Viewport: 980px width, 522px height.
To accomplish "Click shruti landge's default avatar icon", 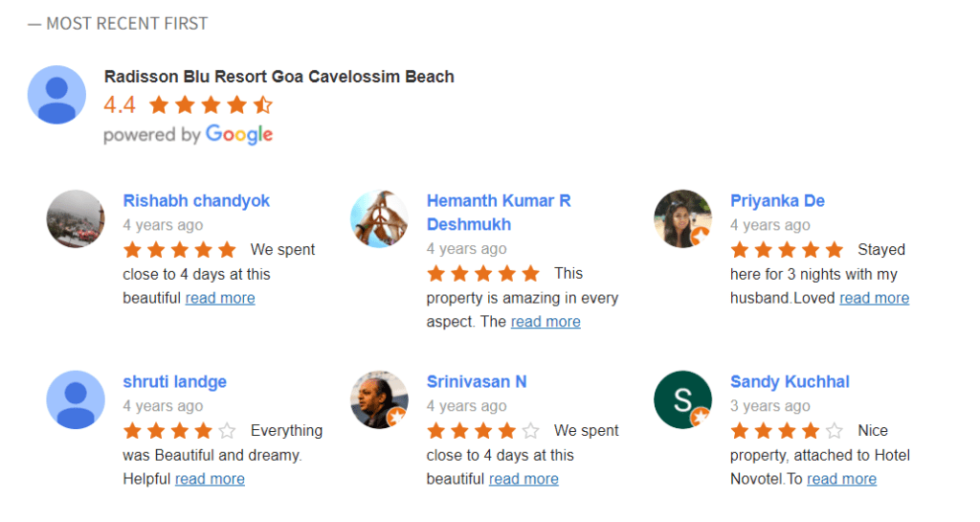I will (x=75, y=399).
